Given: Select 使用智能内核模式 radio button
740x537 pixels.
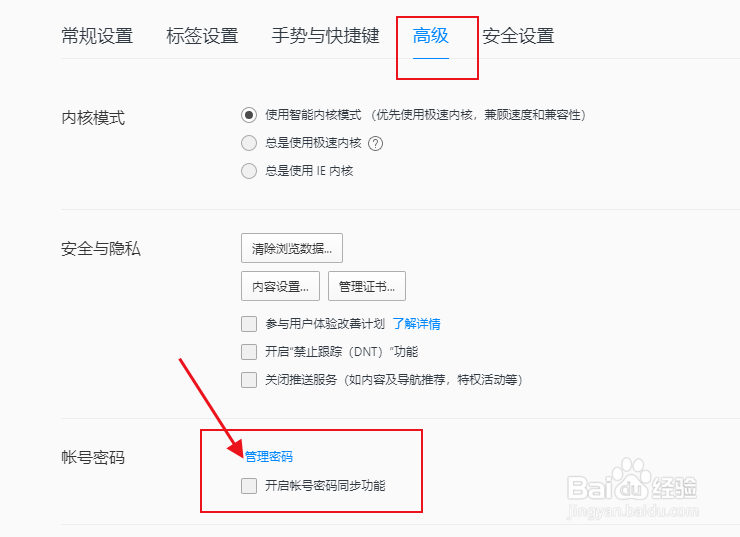Looking at the screenshot, I should point(249,115).
